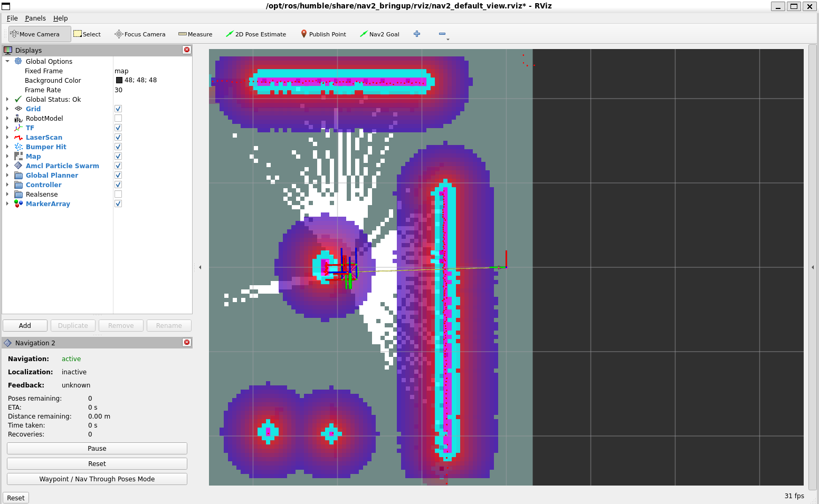Screen dimensions: 819x504
Task: Close the Displays panel
Action: [x=187, y=50]
